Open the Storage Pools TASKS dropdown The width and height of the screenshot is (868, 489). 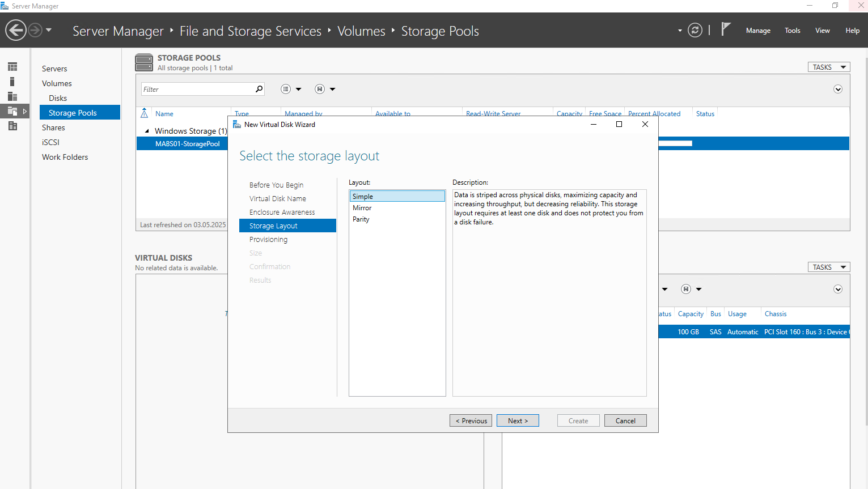pyautogui.click(x=829, y=67)
